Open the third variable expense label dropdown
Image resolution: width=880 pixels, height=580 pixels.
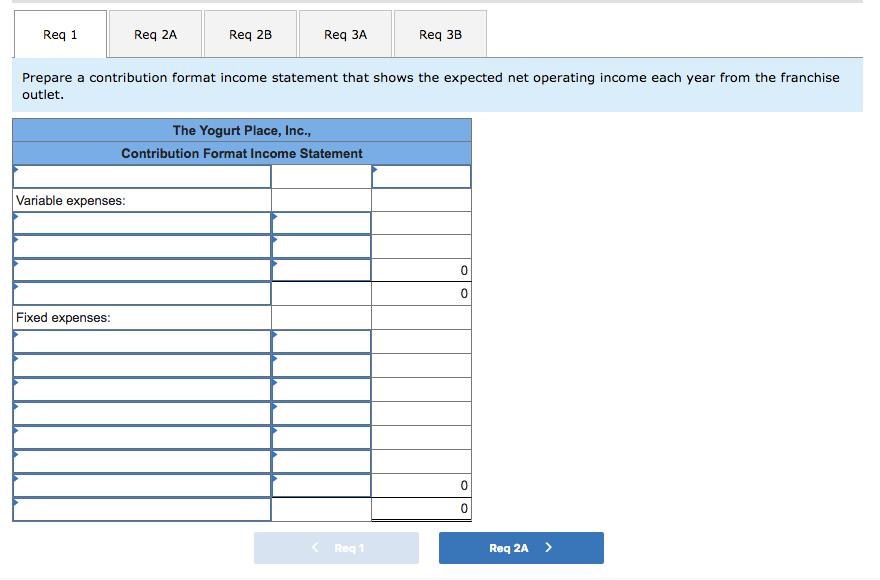click(x=142, y=270)
